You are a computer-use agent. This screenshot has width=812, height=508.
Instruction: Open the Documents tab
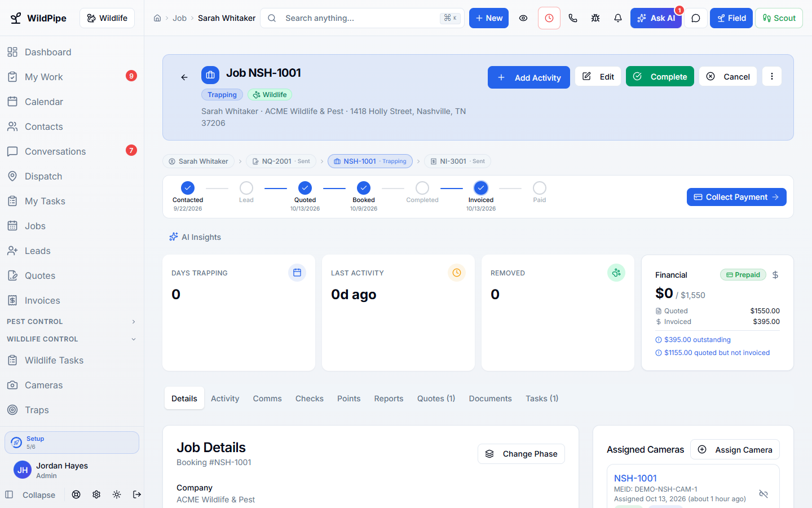point(491,398)
